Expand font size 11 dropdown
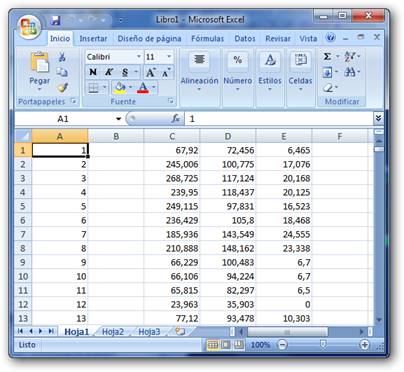The image size is (404, 372). (x=169, y=57)
